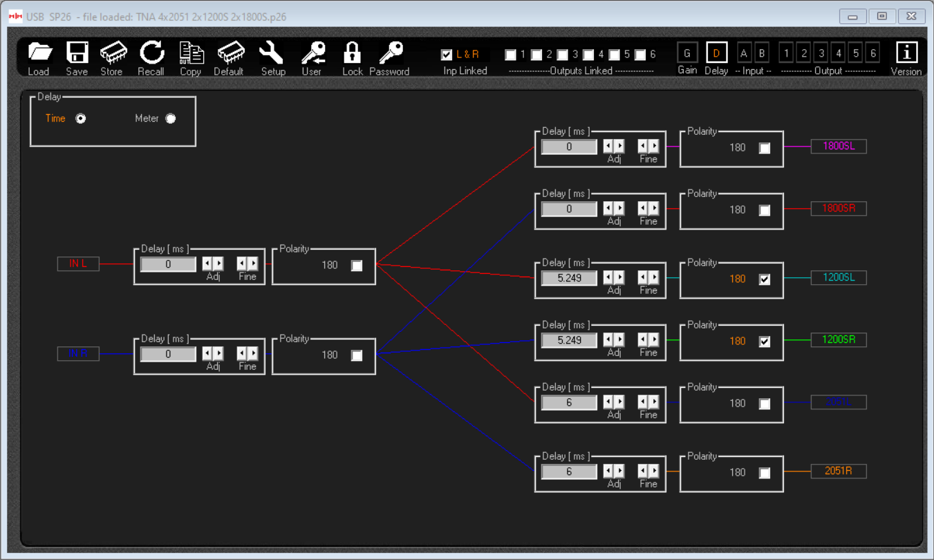Click the Load folder icon
The height and width of the screenshot is (560, 934).
coord(39,53)
